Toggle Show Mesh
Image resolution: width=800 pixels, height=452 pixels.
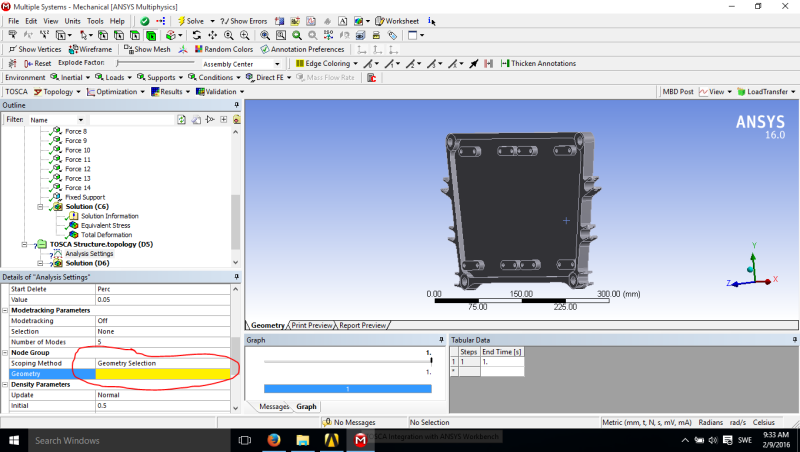pyautogui.click(x=147, y=49)
